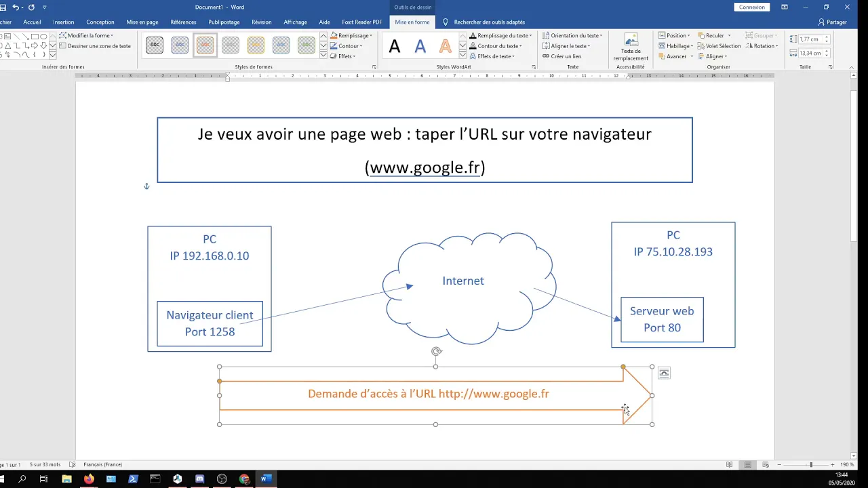Go to the Révision tab
This screenshot has width=868, height=488.
point(262,22)
